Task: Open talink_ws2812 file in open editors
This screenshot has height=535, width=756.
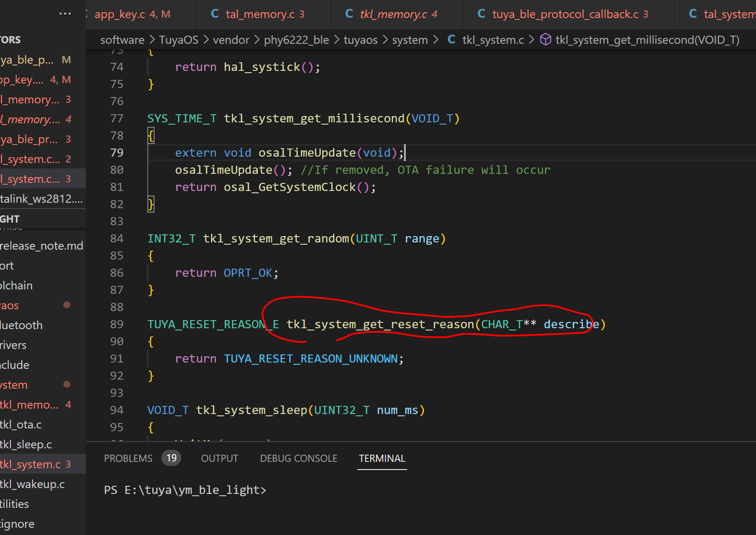Action: pyautogui.click(x=41, y=199)
